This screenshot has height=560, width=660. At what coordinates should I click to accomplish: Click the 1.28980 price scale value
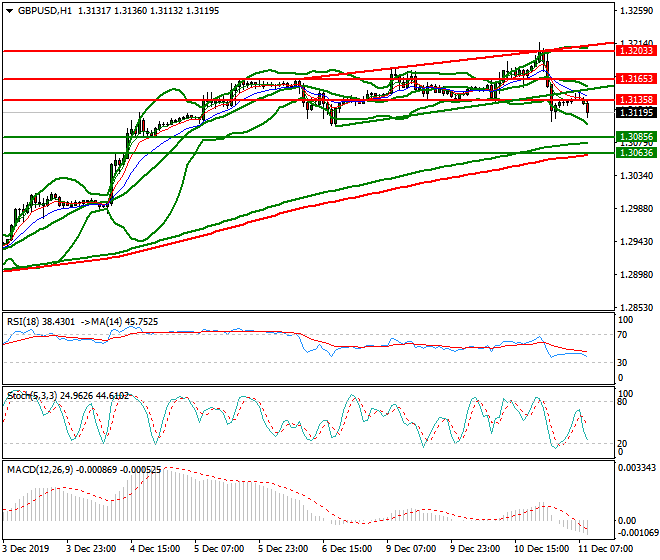637,275
